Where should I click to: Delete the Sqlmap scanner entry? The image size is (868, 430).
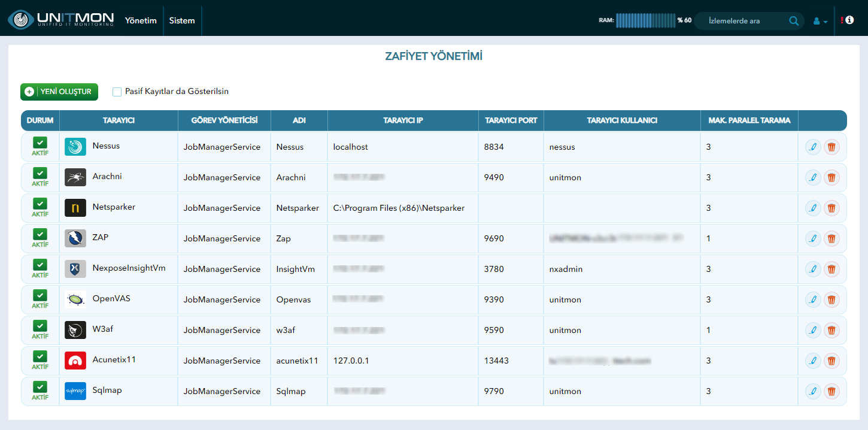point(831,391)
